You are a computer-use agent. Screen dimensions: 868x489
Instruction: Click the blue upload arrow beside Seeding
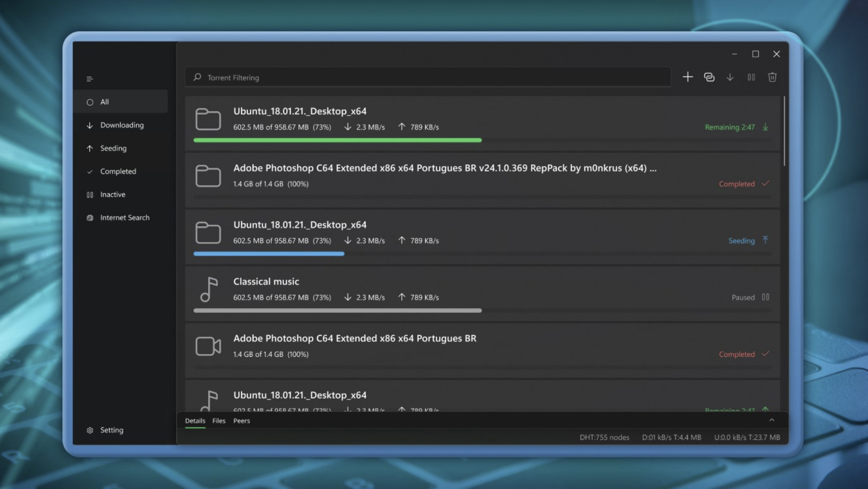[765, 240]
